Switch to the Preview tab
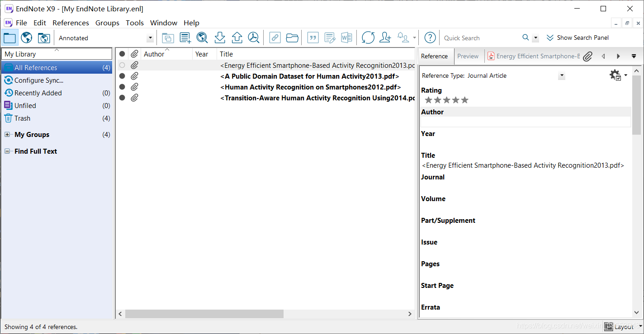 tap(468, 56)
